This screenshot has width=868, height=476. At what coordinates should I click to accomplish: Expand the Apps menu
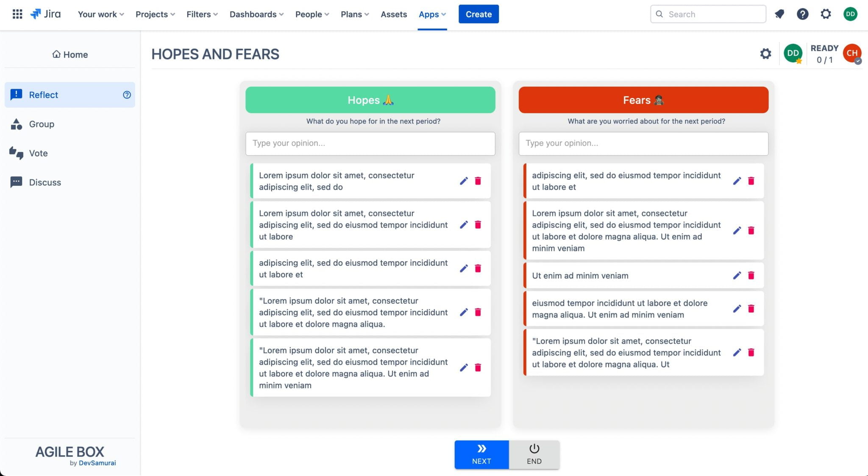point(432,14)
